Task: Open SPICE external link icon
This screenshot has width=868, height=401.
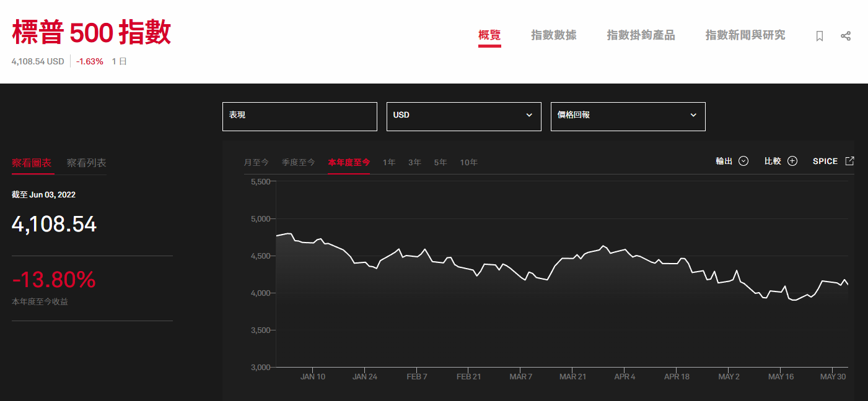Action: point(849,161)
